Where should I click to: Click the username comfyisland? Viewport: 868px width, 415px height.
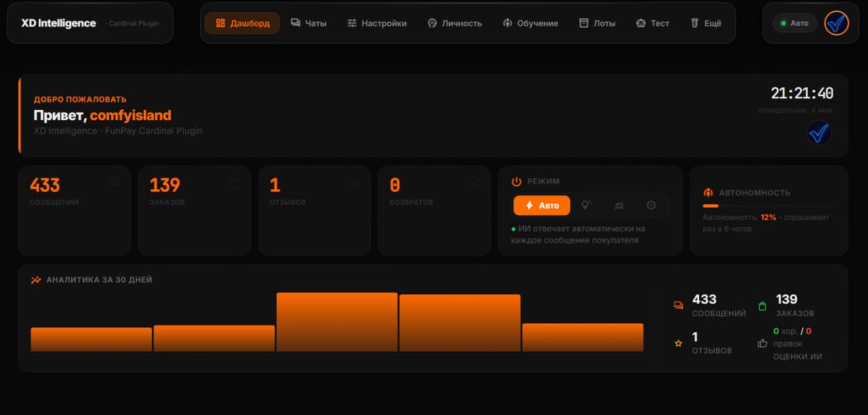point(131,115)
